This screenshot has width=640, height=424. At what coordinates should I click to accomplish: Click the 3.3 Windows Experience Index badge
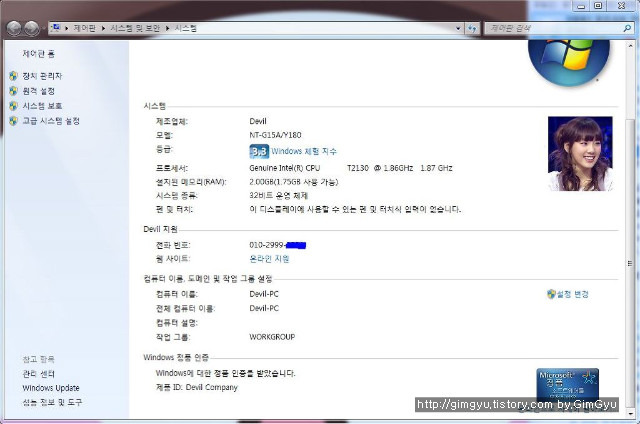(259, 151)
